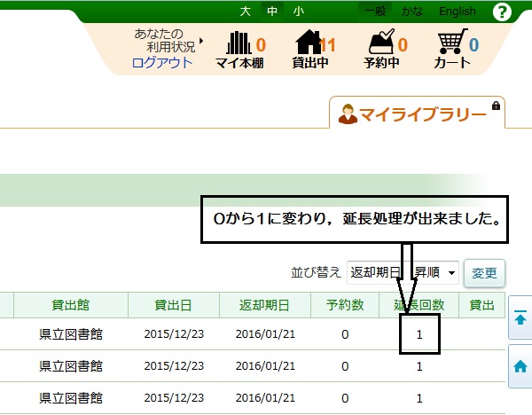
Task: Switch language to English
Action: point(458,12)
